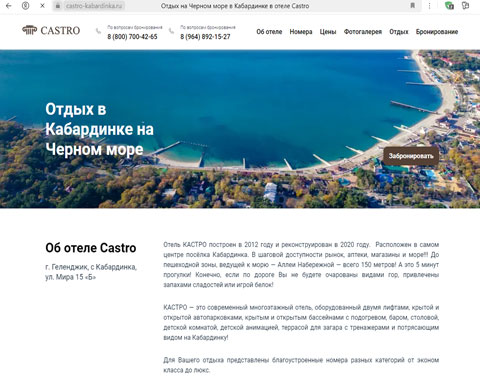Open the Об отеле menu item
Viewport: 480px width, 384px height.
click(269, 32)
